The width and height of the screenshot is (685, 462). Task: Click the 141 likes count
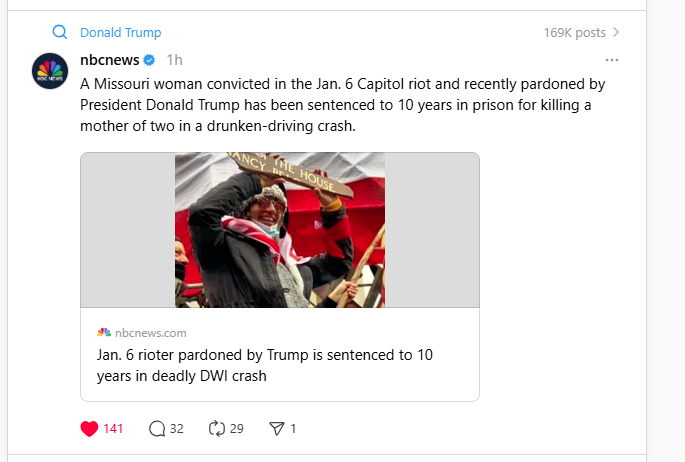(113, 429)
